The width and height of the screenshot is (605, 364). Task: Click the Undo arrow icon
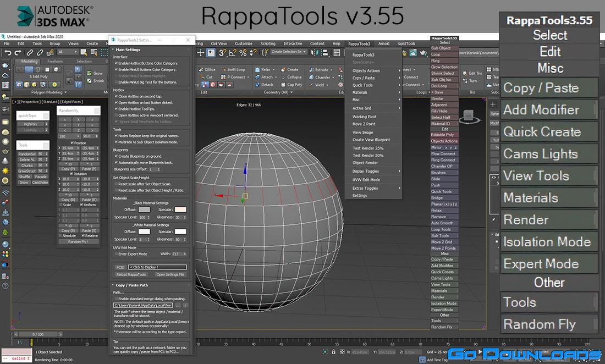coord(8,52)
